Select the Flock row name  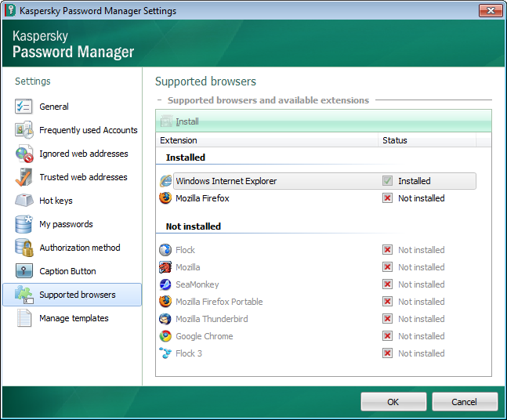[x=185, y=250]
